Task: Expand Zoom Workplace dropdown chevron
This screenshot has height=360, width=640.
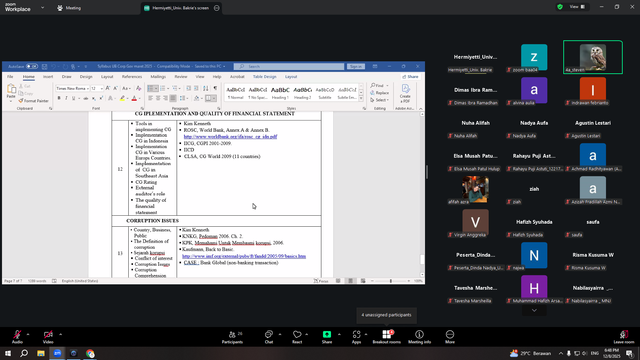Action: (42, 8)
